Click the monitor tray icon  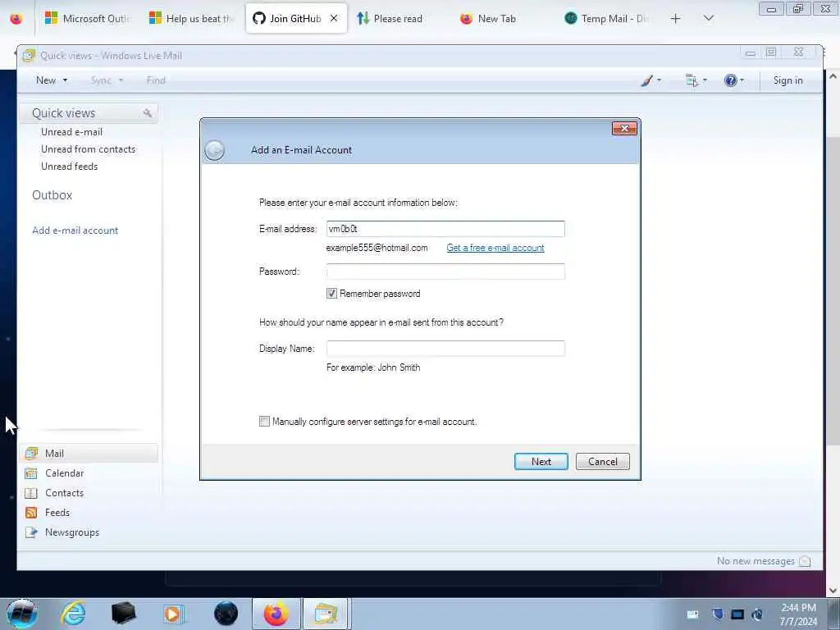point(737,614)
